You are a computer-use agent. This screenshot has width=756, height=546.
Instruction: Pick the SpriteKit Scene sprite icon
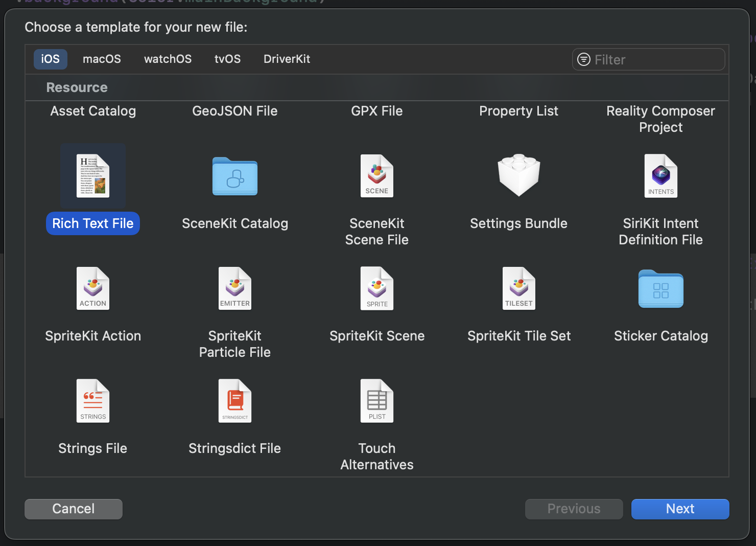pyautogui.click(x=377, y=288)
